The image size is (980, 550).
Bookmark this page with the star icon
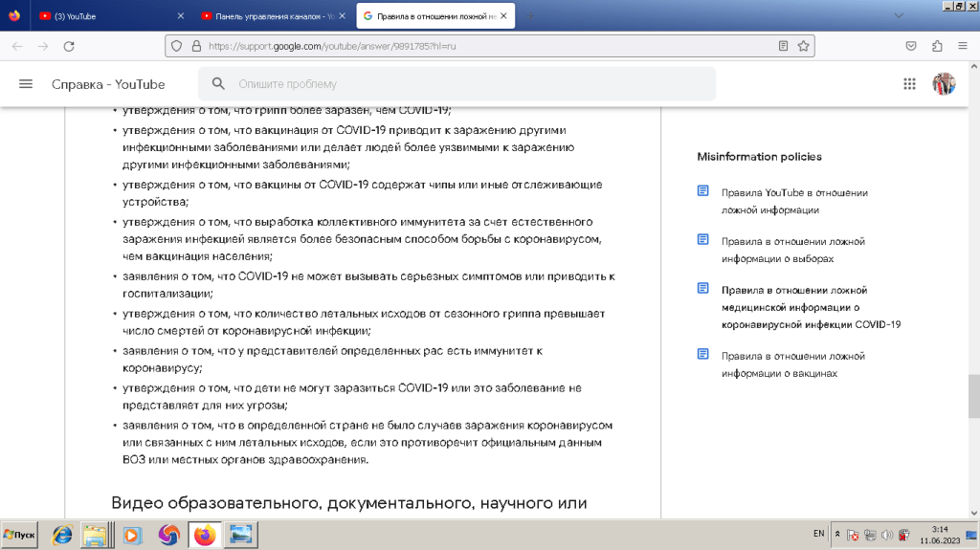click(x=804, y=46)
